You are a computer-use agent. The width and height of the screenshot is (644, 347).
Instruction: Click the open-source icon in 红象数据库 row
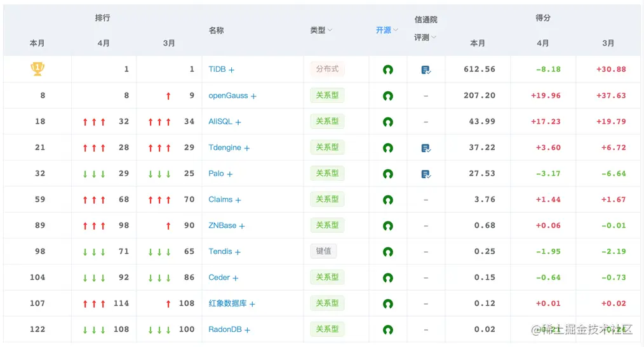(x=387, y=304)
